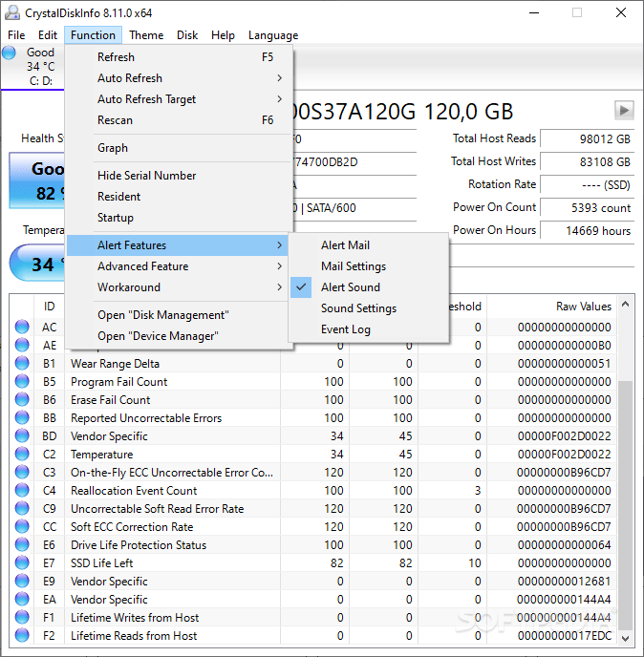This screenshot has width=644, height=657.
Task: Click the status orb for Erase Fail Count
Action: pos(22,400)
